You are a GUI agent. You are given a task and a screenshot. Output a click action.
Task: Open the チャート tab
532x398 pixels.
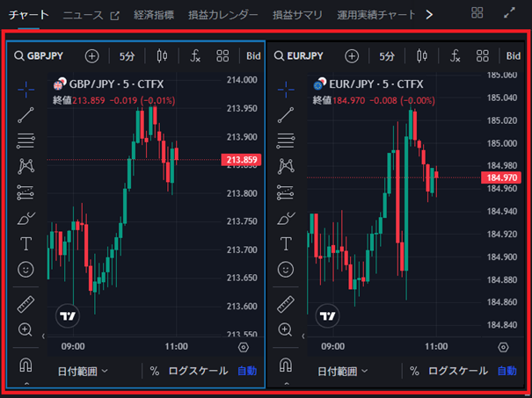coord(28,15)
